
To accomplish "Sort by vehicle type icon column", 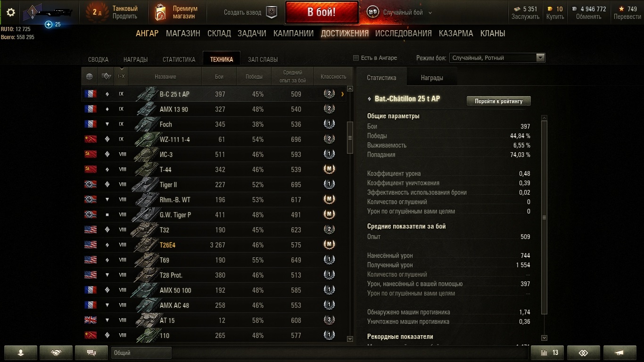I will (x=106, y=76).
